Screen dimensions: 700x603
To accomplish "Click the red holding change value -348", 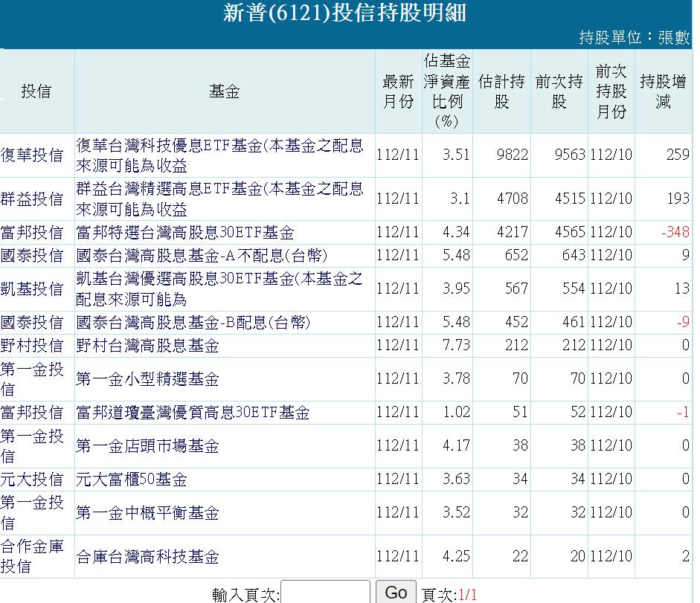I will click(x=675, y=232).
